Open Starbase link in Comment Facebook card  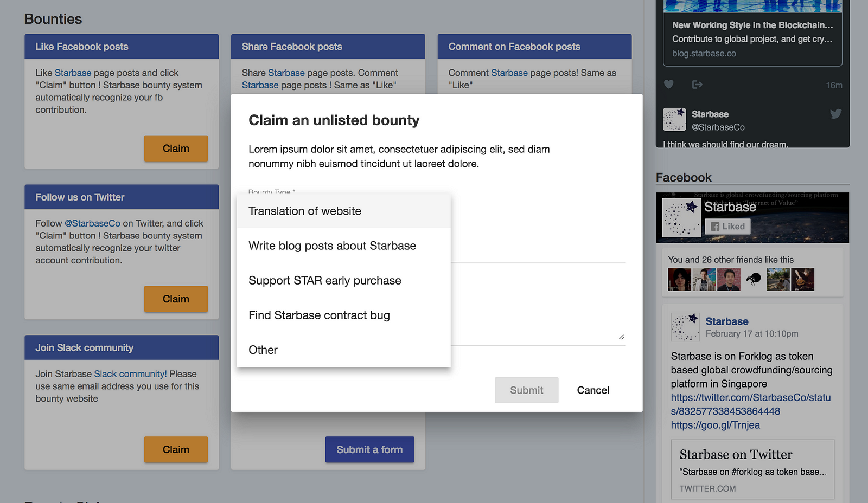pos(509,73)
